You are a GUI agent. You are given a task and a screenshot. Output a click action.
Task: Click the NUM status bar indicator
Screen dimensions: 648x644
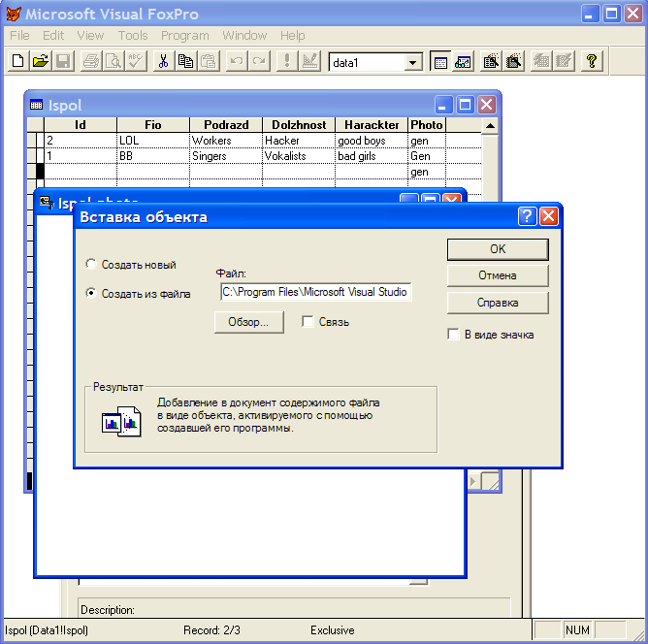[577, 630]
